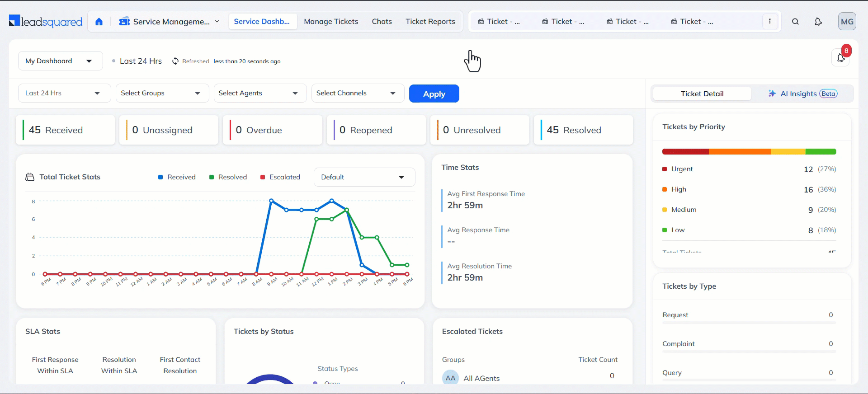The height and width of the screenshot is (394, 868).
Task: Toggle the Received series in chart legend
Action: click(177, 177)
